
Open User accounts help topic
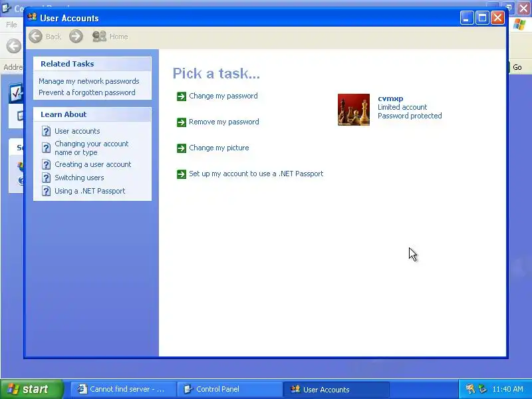click(x=77, y=131)
